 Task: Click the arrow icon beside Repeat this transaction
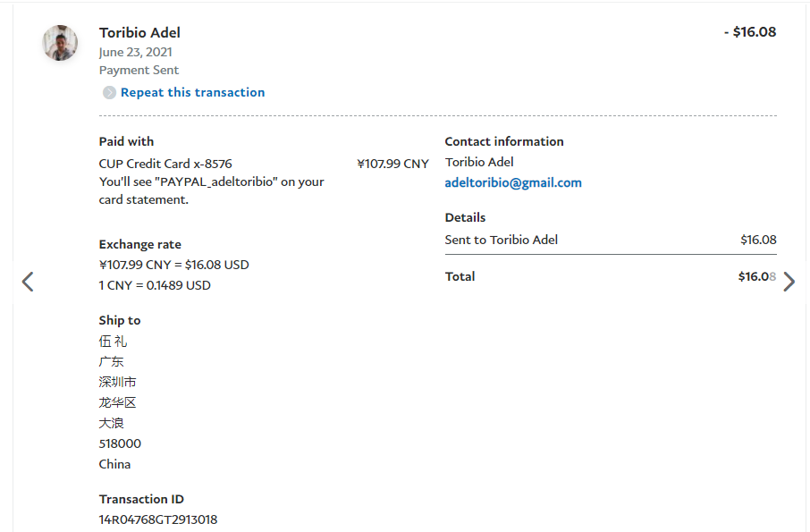pyautogui.click(x=109, y=93)
